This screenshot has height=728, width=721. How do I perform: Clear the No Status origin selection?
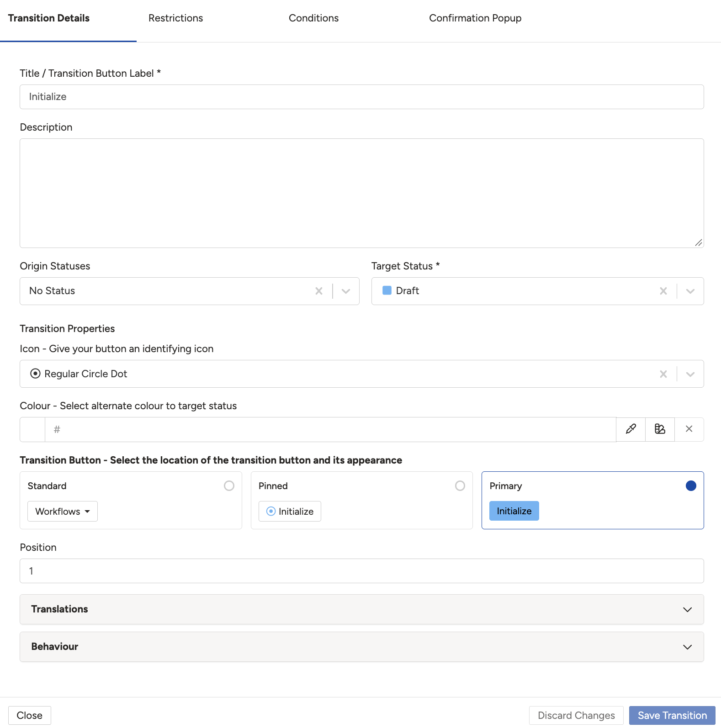click(319, 291)
